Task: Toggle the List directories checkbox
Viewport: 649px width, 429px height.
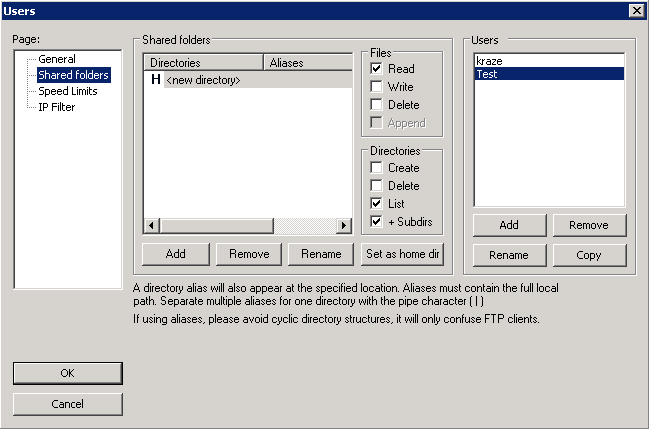Action: coord(377,204)
